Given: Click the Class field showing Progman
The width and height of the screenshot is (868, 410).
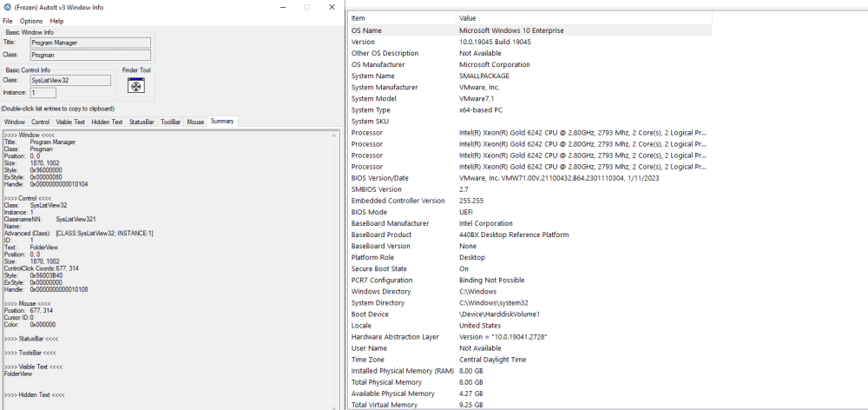Looking at the screenshot, I should coord(90,55).
